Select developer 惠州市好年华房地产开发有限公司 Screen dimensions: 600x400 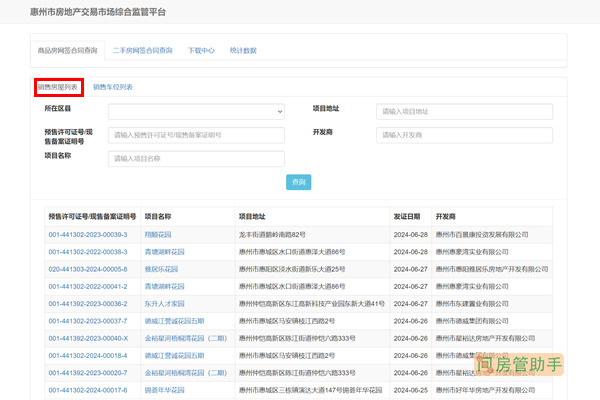pos(485,390)
